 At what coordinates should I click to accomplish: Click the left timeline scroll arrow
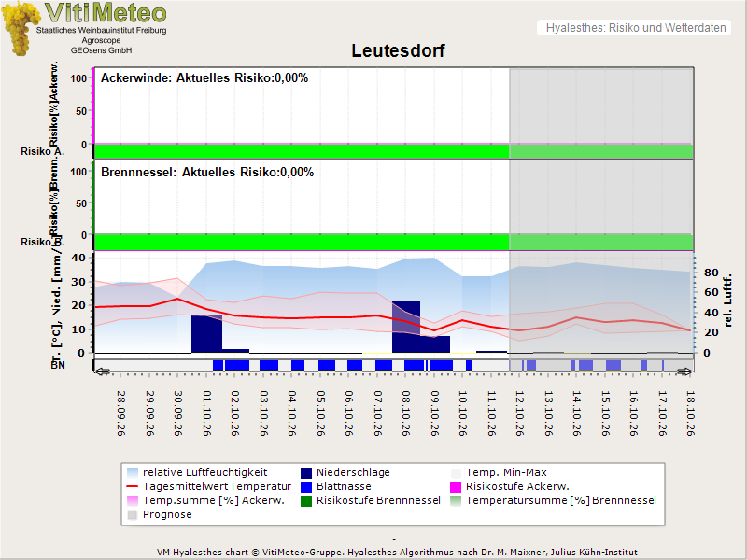click(x=102, y=371)
